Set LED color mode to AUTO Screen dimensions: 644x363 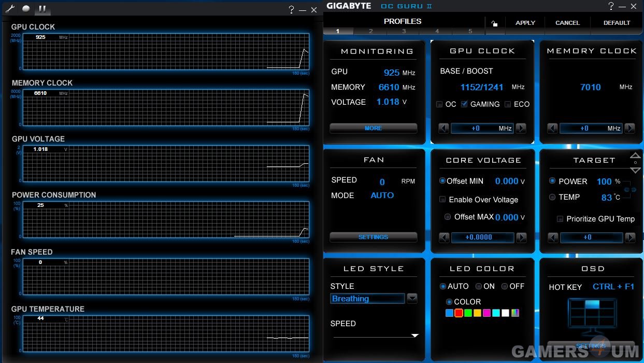(x=442, y=286)
